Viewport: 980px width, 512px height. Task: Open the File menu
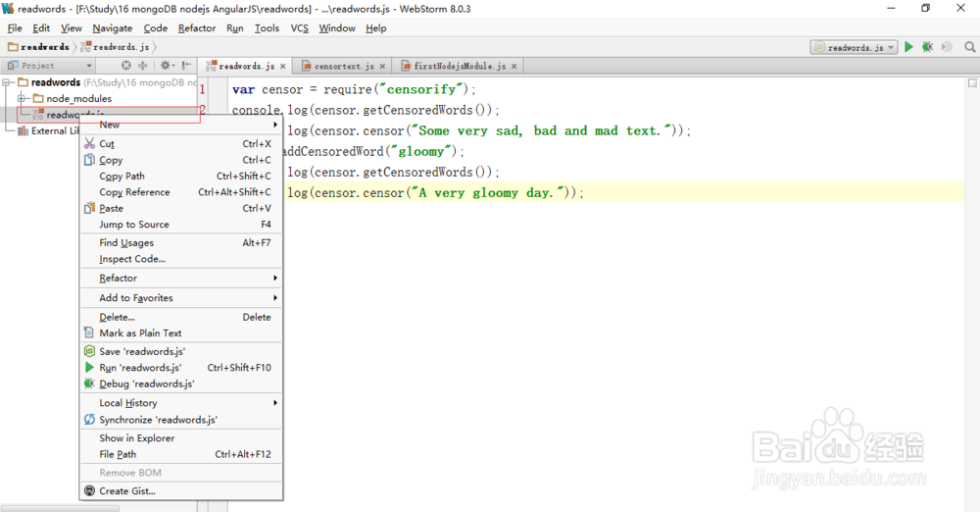(15, 28)
